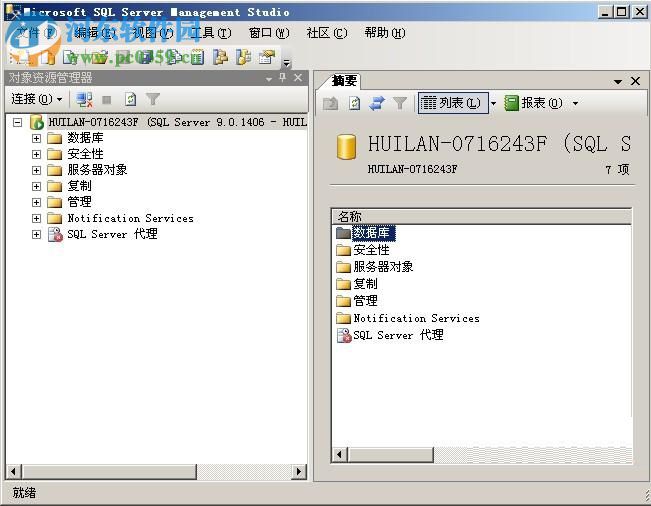Expand the Notification Services tree node
Screen dimensions: 651x506
pos(37,218)
